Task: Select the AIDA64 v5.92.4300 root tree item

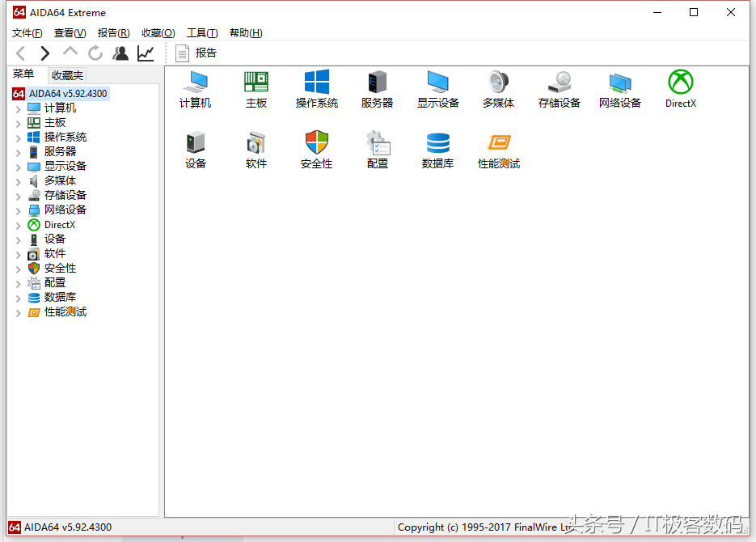Action: [61, 94]
